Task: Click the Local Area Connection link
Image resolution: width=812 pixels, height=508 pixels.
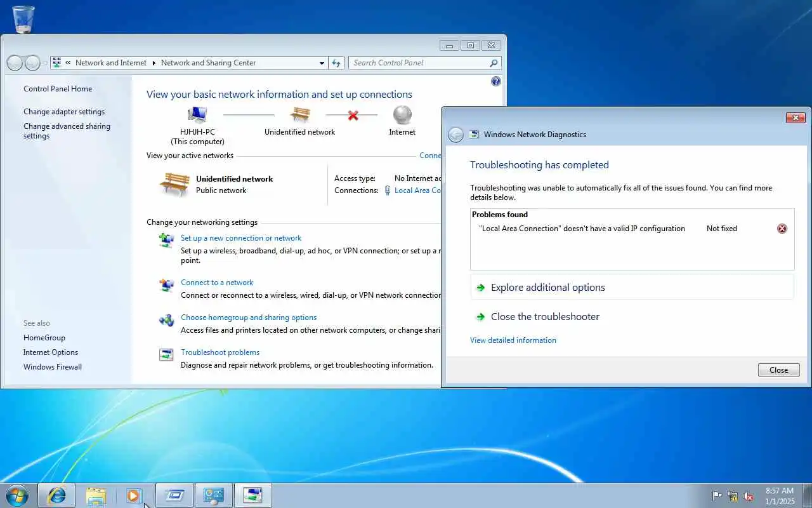Action: [417, 190]
